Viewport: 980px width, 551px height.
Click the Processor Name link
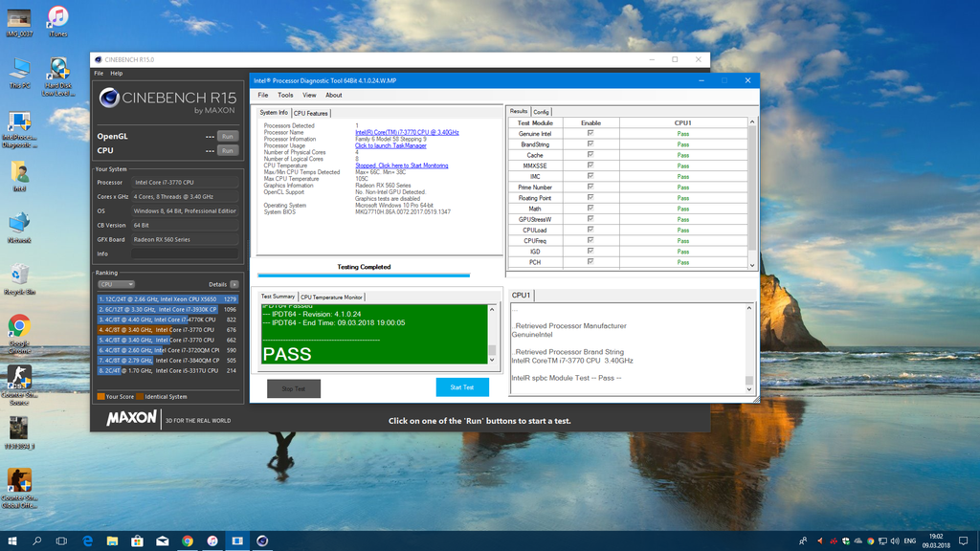[407, 132]
